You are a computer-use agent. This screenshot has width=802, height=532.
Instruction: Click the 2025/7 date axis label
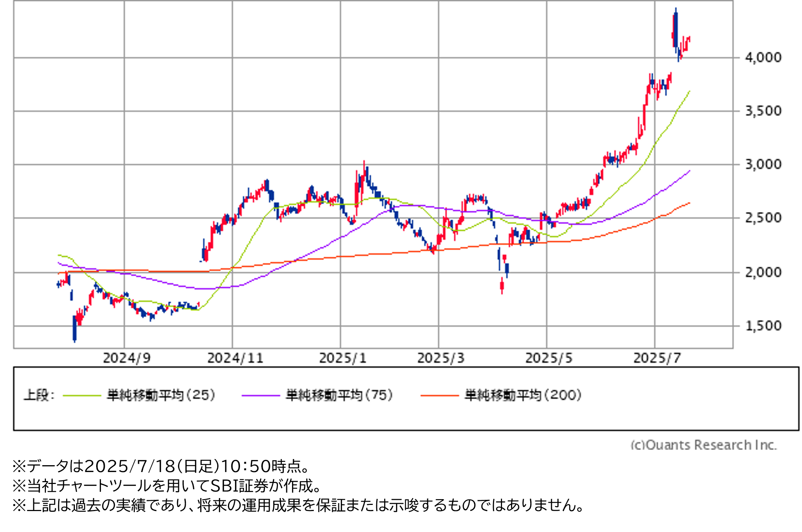click(657, 358)
